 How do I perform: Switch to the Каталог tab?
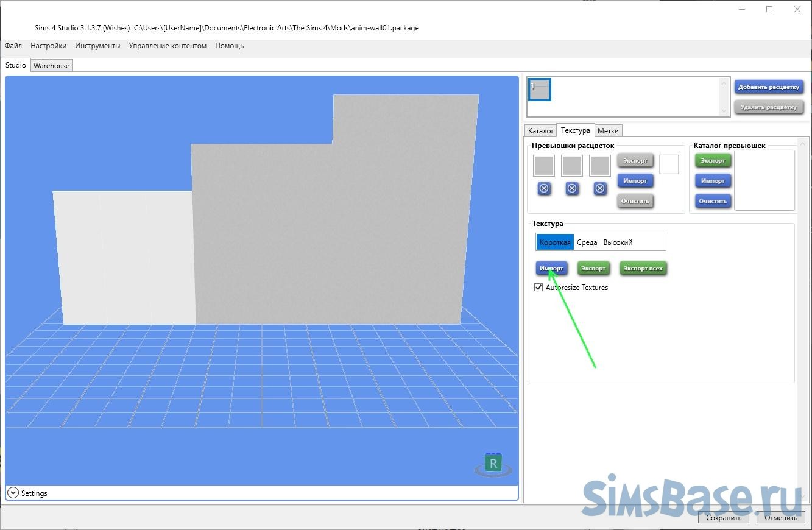[540, 131]
